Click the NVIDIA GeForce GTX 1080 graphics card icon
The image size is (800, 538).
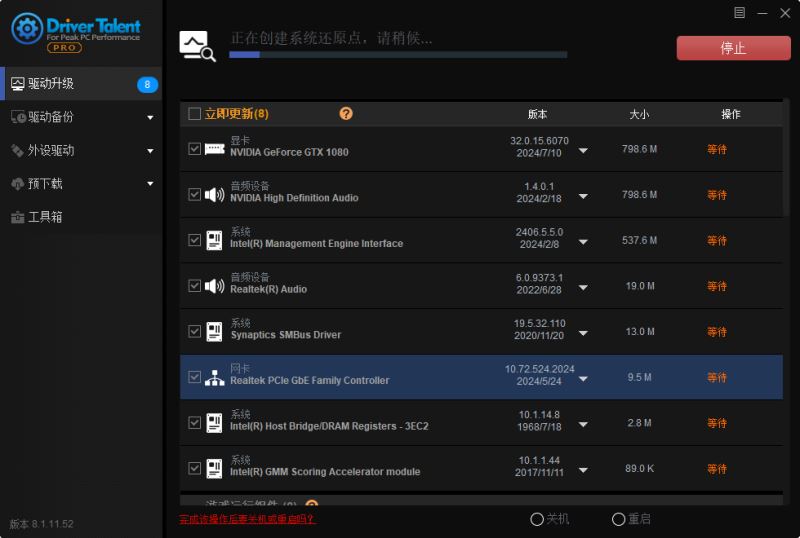coord(214,149)
